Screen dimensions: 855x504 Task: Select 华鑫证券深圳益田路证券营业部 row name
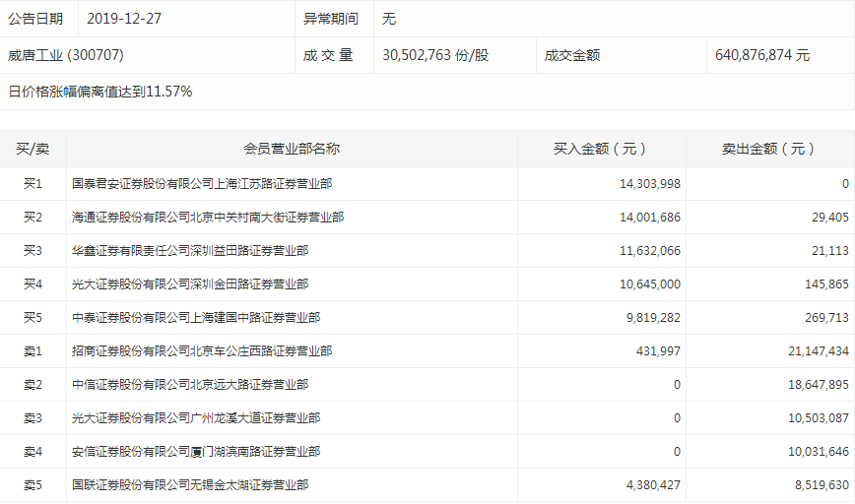[x=190, y=251]
